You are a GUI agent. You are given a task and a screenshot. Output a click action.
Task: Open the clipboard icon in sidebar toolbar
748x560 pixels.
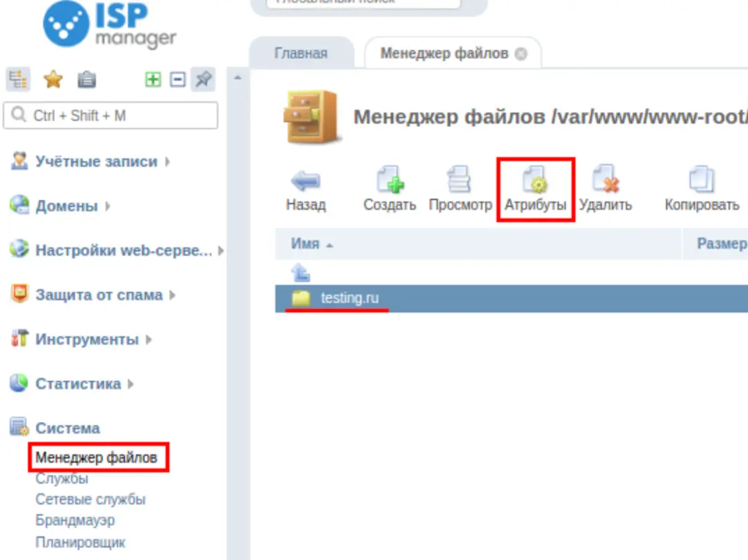point(87,79)
